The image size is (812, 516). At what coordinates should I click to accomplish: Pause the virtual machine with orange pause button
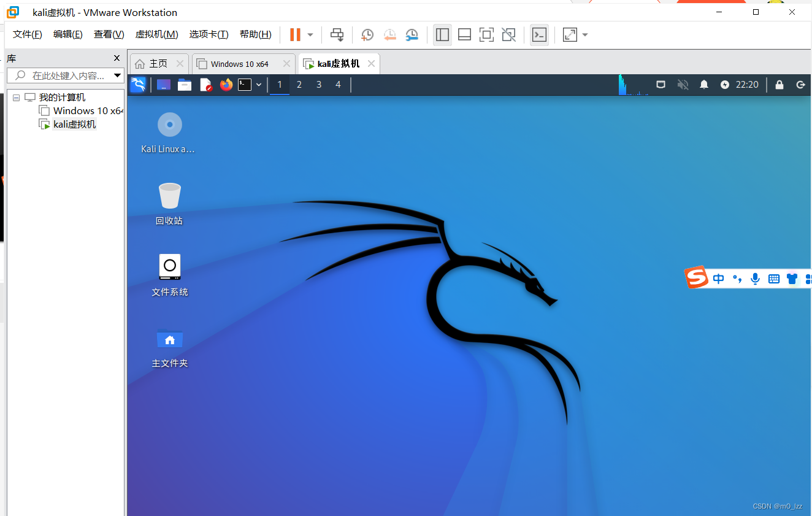pyautogui.click(x=295, y=35)
